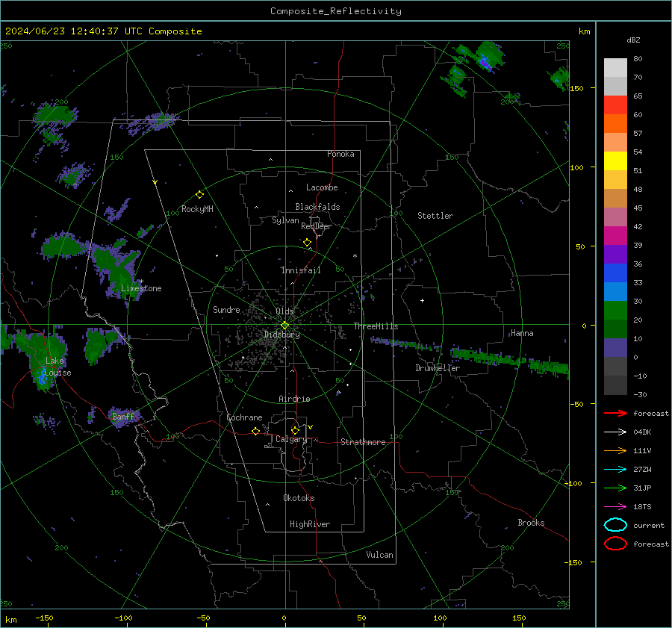Click the Sundre city label
The height and width of the screenshot is (628, 672).
pyautogui.click(x=226, y=309)
